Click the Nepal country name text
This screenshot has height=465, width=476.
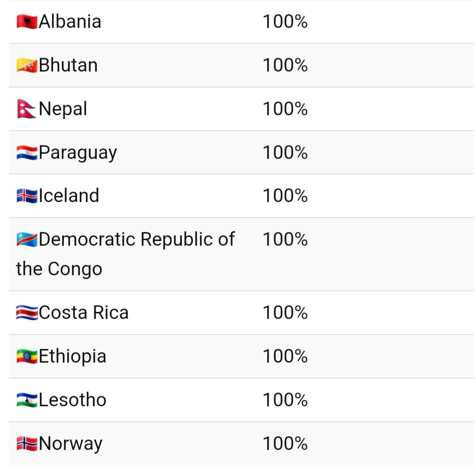click(x=63, y=109)
